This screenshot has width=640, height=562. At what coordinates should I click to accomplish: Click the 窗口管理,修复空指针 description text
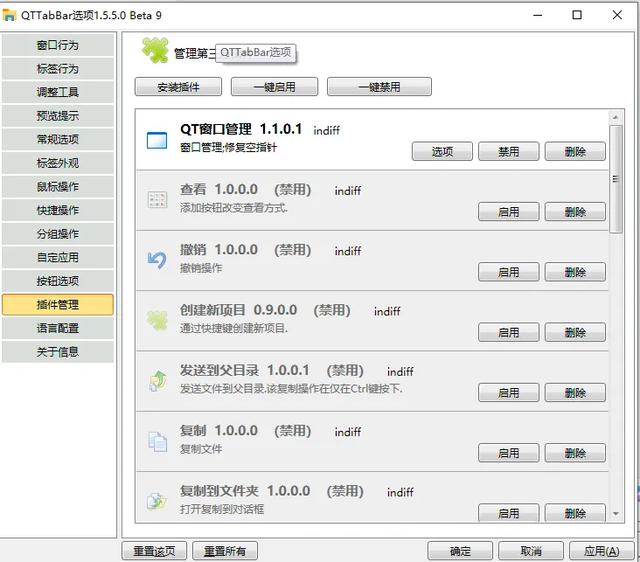(x=228, y=147)
